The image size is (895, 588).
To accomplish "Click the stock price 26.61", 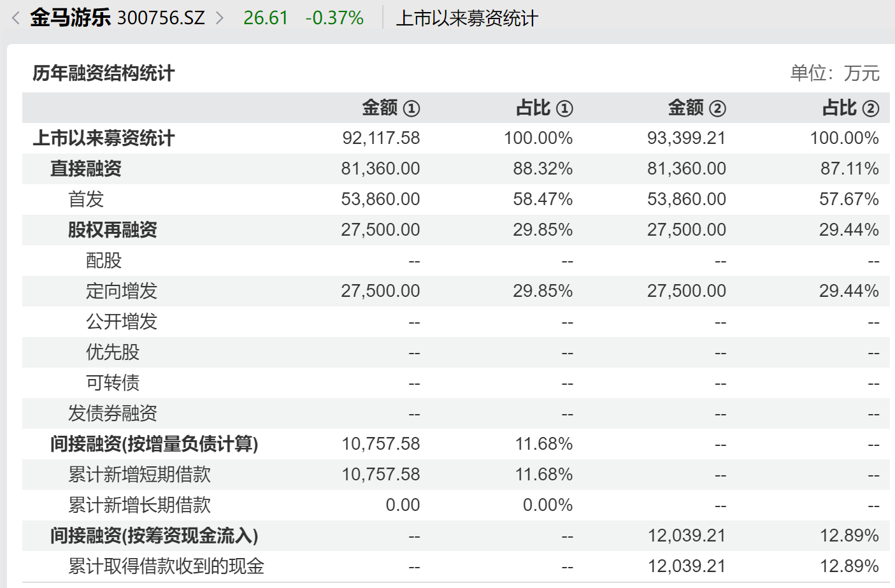I will (266, 18).
